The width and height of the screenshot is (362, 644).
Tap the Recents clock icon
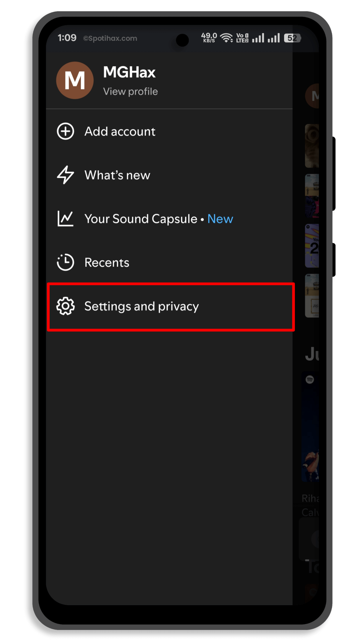click(65, 262)
